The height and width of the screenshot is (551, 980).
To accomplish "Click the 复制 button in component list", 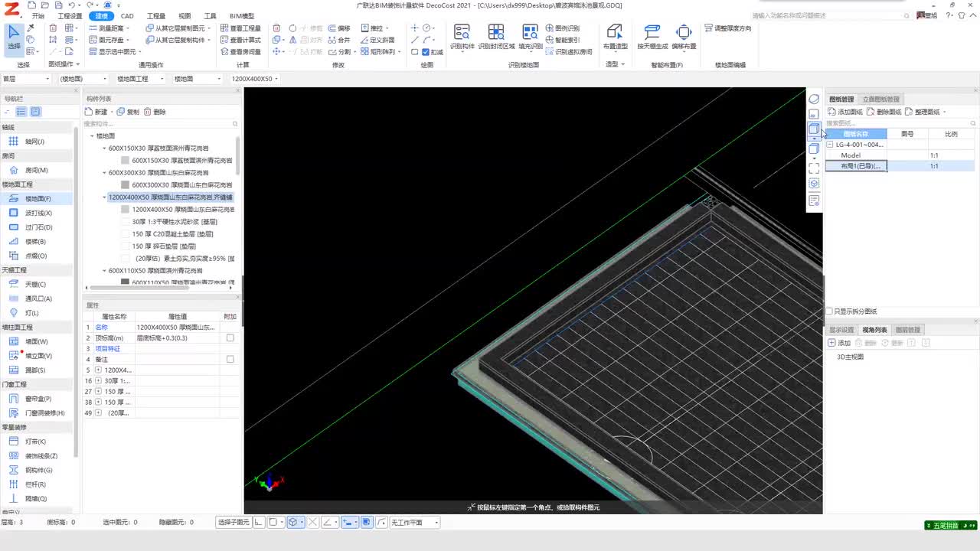I will [x=128, y=112].
